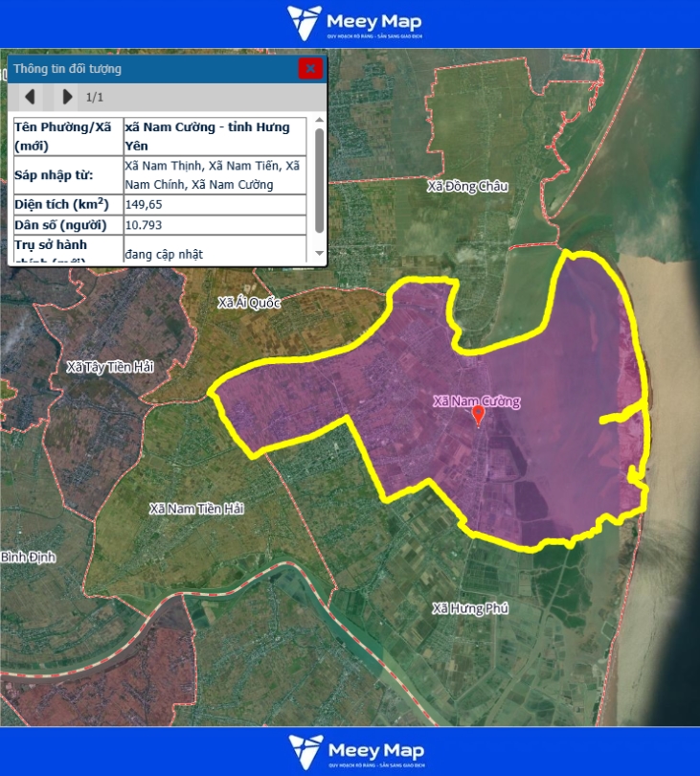
Task: Click the next result arrow in popup
Action: (66, 97)
